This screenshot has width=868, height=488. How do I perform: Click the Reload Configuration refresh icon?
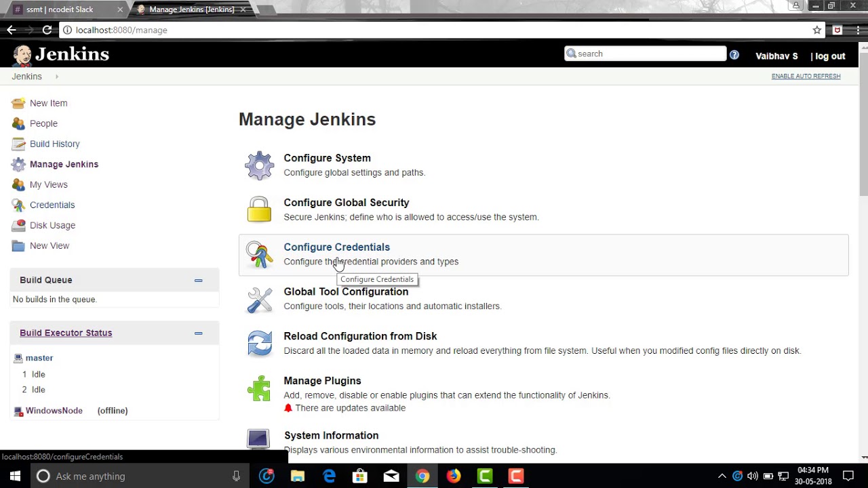[x=259, y=344]
